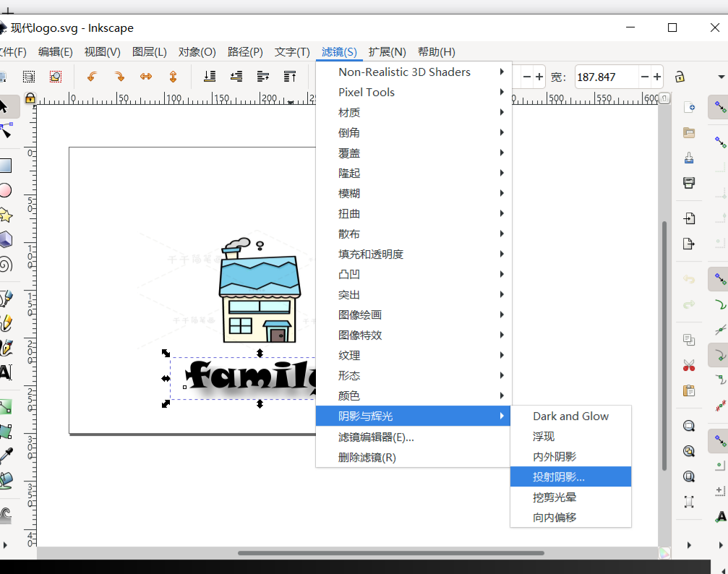Click the Cut scissors icon
This screenshot has height=574, width=728.
pyautogui.click(x=689, y=365)
